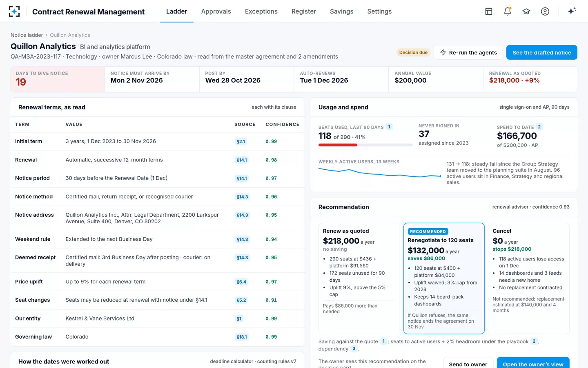Click Auto-renews Tue 1 Dec 2026

coord(324,80)
